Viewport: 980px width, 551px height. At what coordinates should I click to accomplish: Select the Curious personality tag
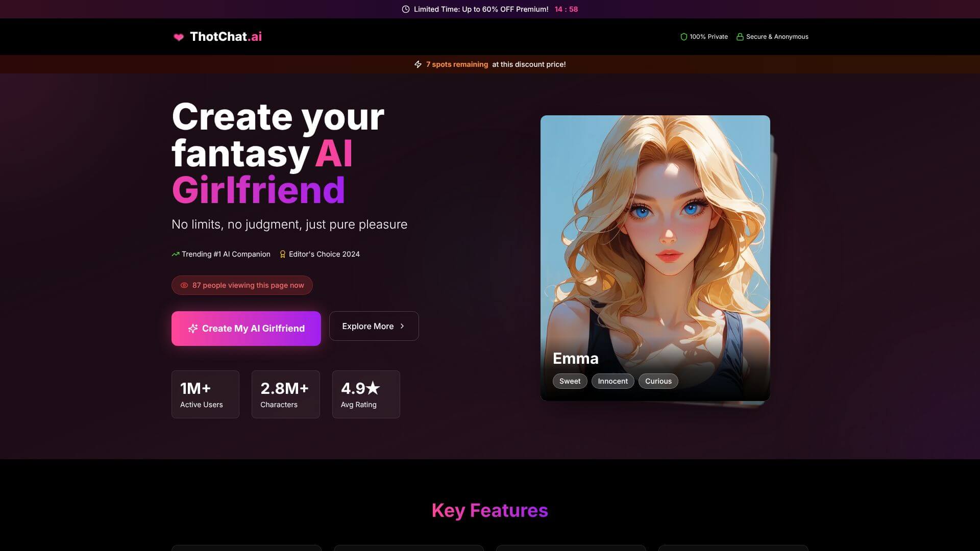[x=658, y=381]
